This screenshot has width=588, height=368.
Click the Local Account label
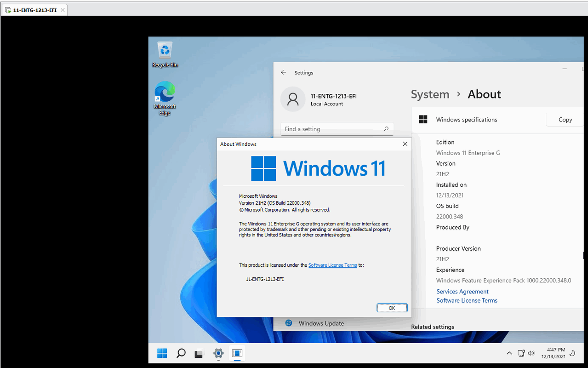[327, 104]
